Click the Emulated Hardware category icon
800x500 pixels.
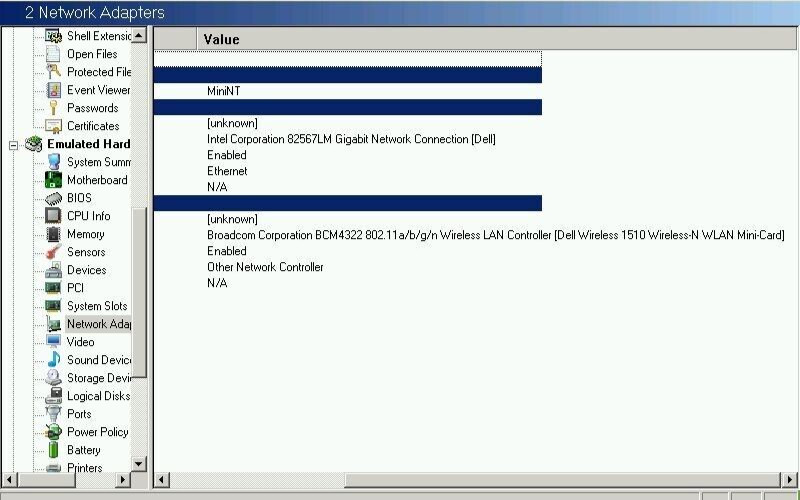(34, 144)
